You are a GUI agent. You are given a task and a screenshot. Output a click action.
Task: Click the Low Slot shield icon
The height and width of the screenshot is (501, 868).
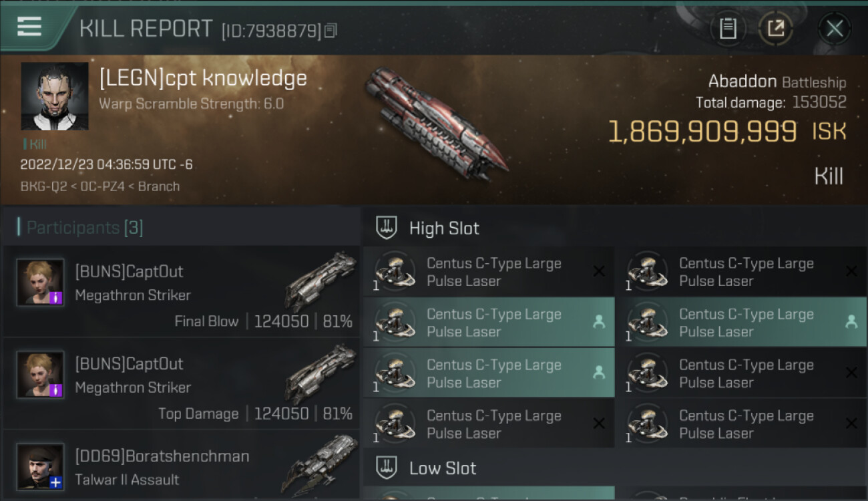click(x=387, y=468)
